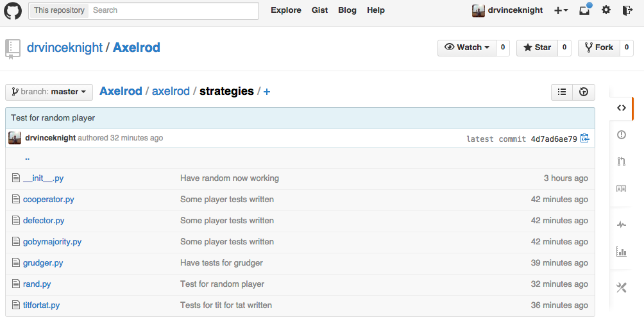Click '3 hours ago' timestamp for __init__.py

566,178
